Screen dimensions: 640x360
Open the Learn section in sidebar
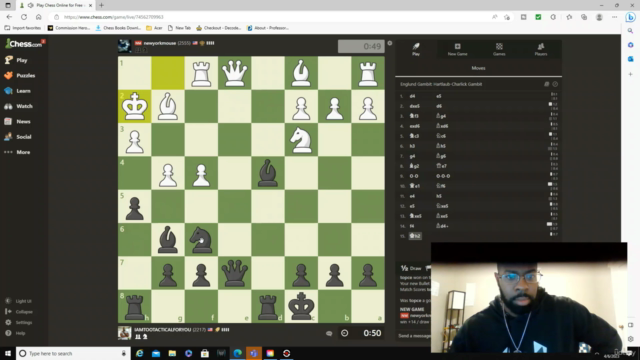[18, 91]
